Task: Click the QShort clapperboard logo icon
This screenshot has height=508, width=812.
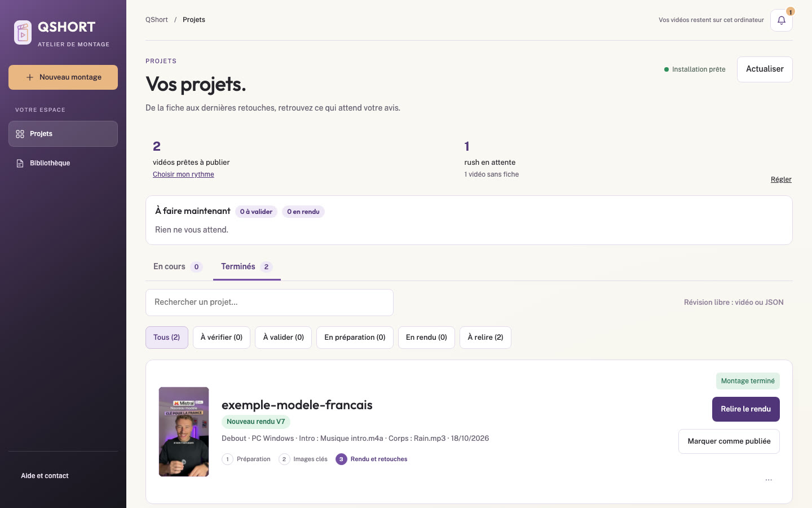Action: 23,33
